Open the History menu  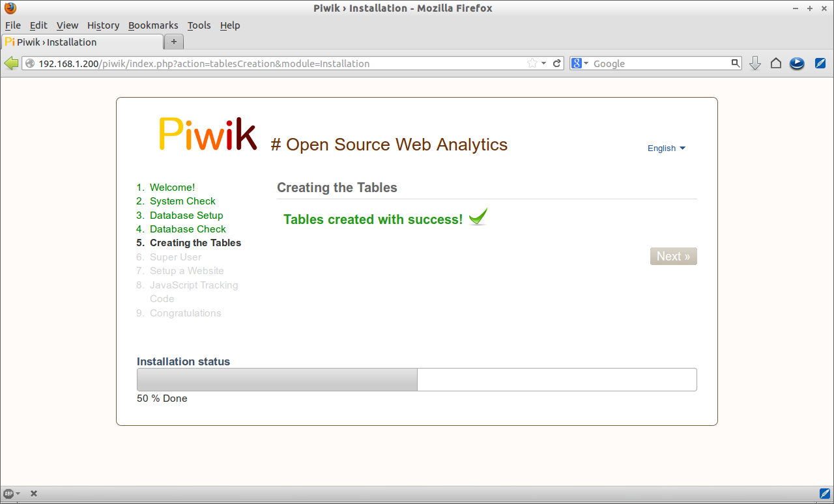pyautogui.click(x=103, y=25)
